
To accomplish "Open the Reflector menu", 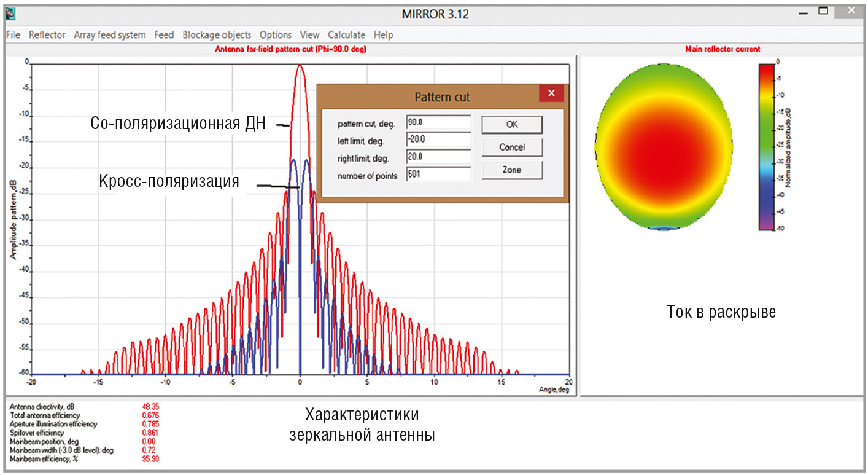I will tap(47, 35).
